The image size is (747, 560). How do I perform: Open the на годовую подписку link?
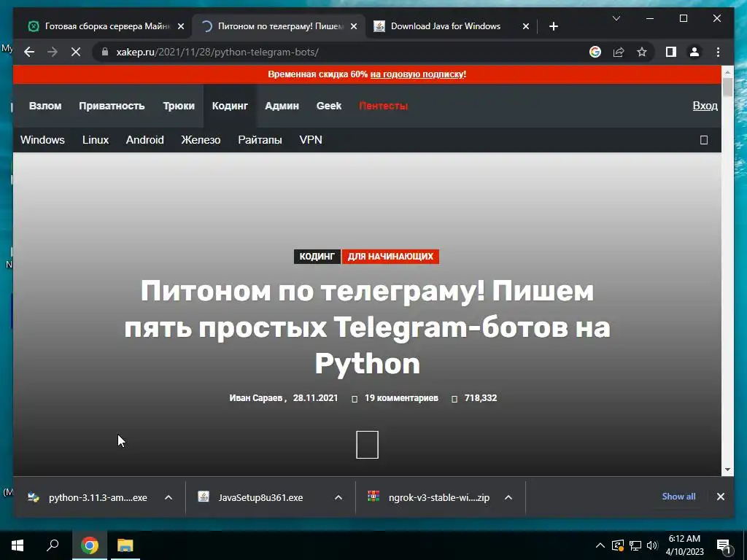418,74
